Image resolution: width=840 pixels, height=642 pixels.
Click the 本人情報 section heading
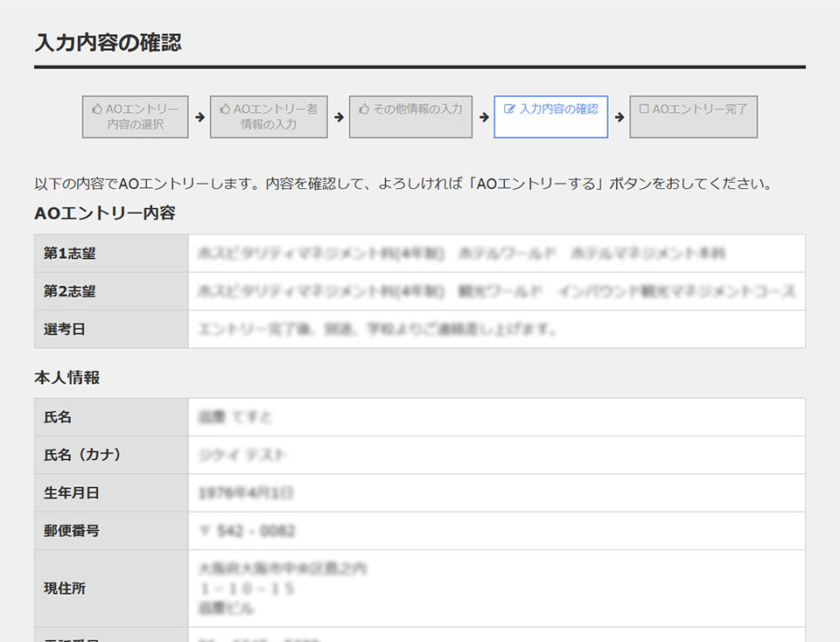(x=66, y=378)
